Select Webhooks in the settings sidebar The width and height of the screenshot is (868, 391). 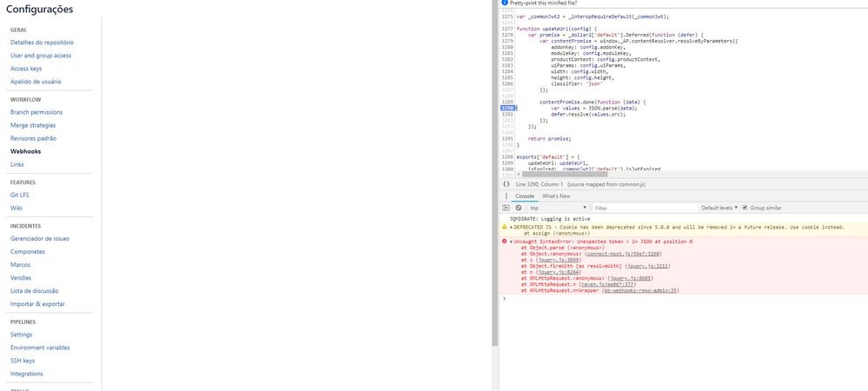click(x=25, y=151)
